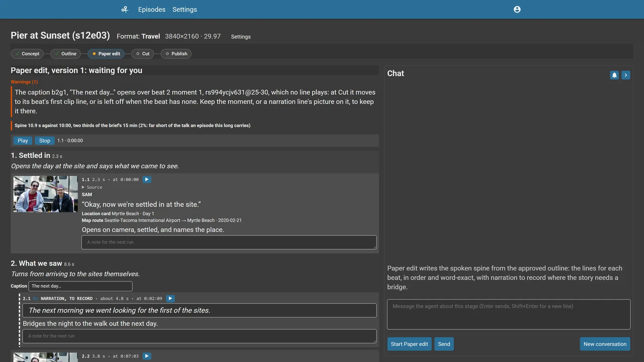Go to the Outline stage
Screen dimensions: 644x362
click(x=66, y=53)
